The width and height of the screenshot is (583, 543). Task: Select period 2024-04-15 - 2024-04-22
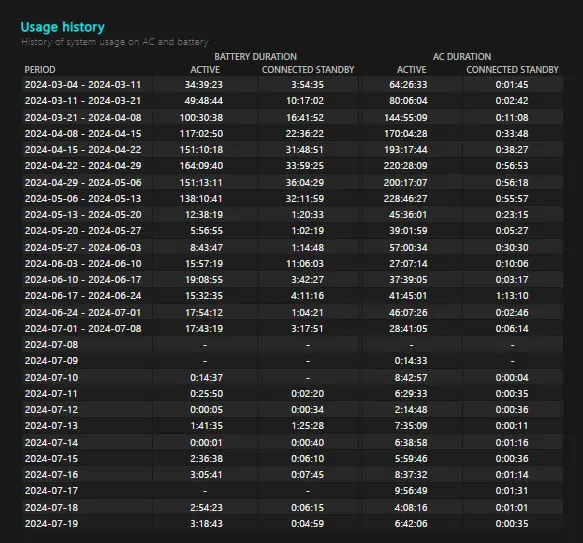(x=83, y=150)
